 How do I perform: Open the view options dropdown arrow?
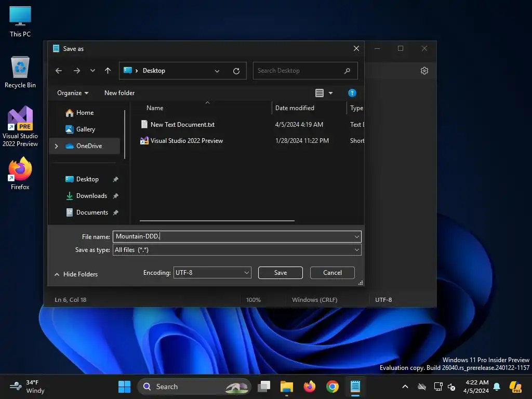pyautogui.click(x=330, y=93)
